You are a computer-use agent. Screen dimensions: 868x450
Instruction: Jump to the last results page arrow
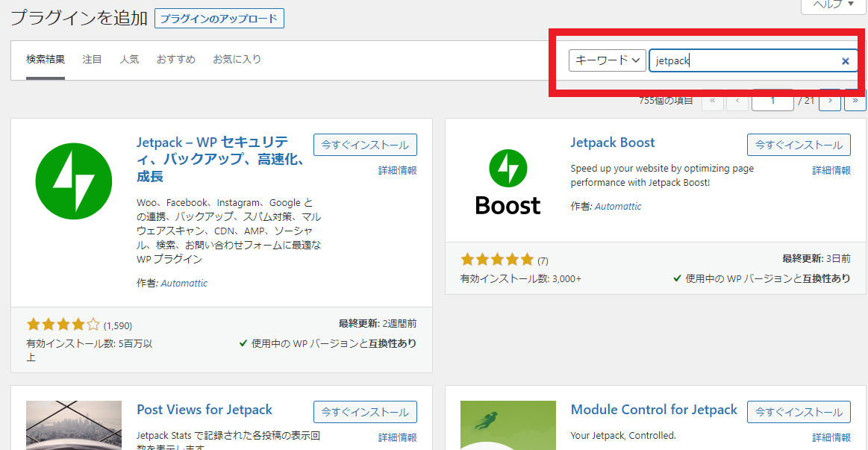coord(855,100)
